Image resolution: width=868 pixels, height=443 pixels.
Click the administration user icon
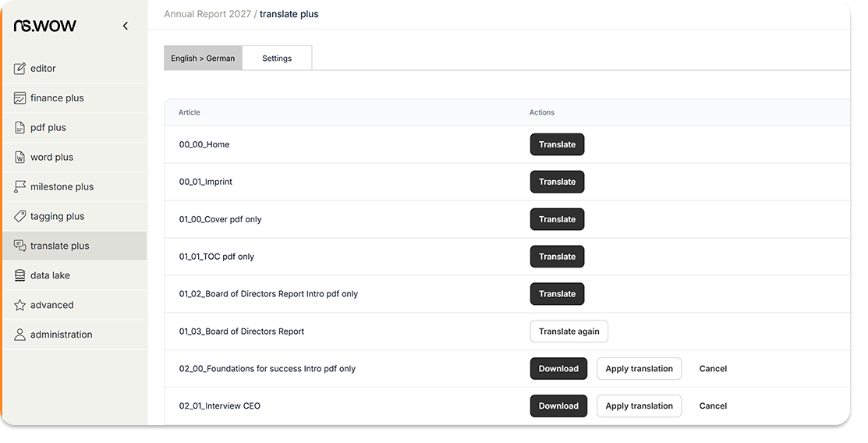click(20, 335)
